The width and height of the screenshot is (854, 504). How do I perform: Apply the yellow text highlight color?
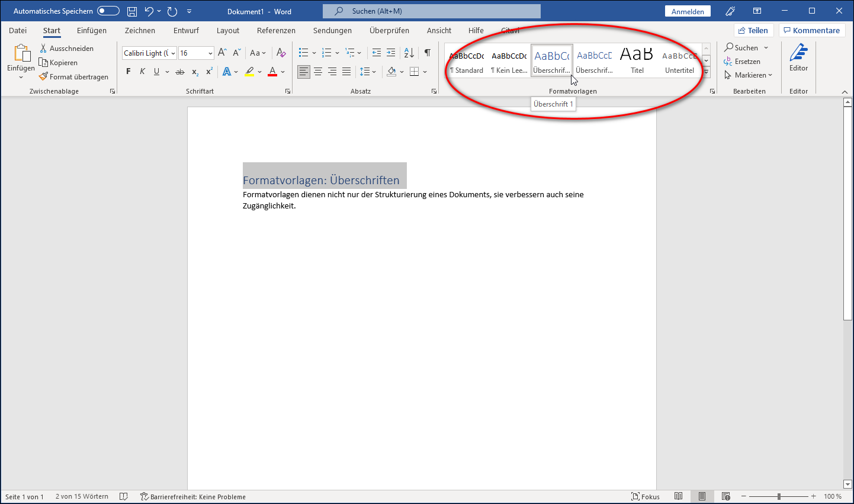(249, 72)
